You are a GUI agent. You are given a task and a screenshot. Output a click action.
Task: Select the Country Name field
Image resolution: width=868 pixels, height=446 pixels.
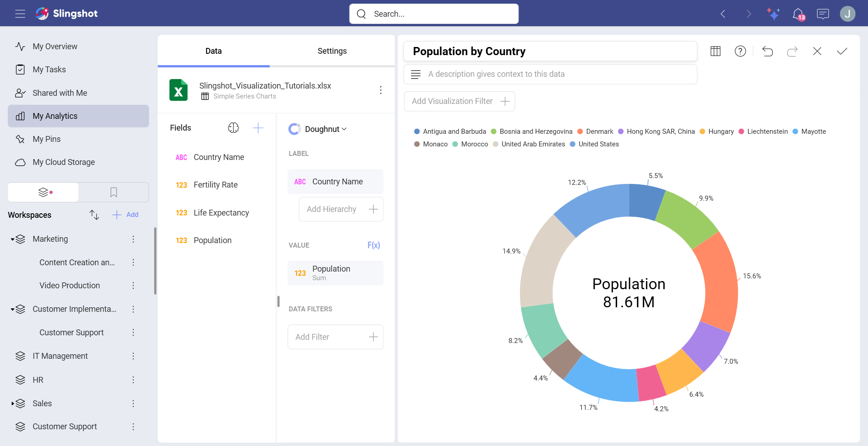(219, 157)
